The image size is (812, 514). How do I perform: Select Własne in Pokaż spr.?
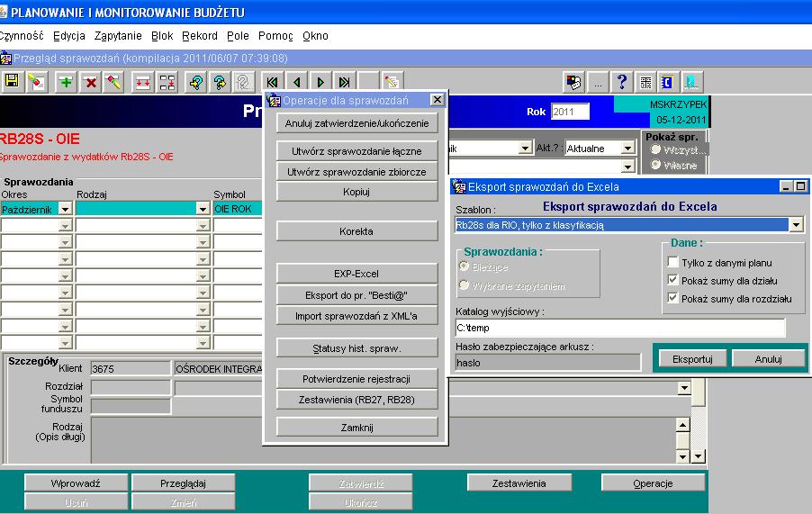(x=655, y=165)
